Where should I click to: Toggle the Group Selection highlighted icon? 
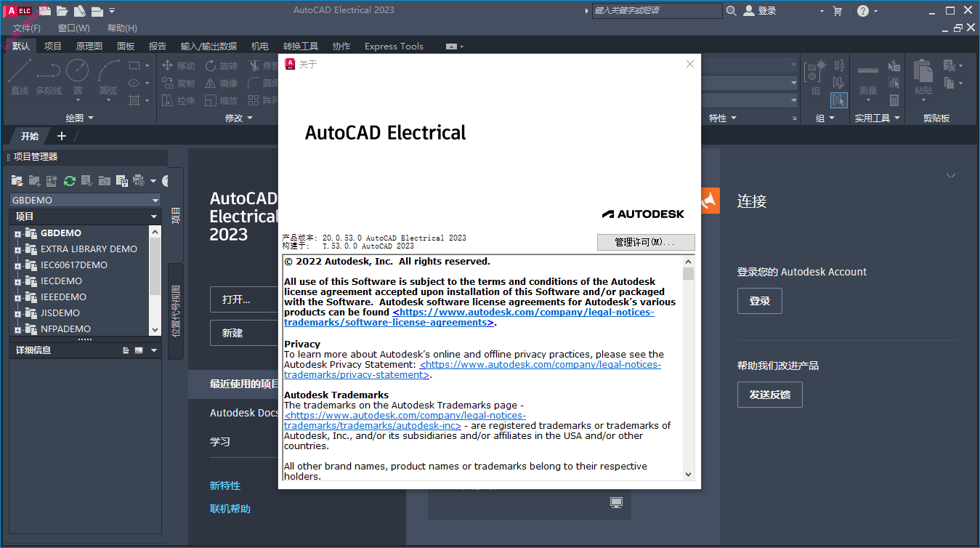coord(839,100)
